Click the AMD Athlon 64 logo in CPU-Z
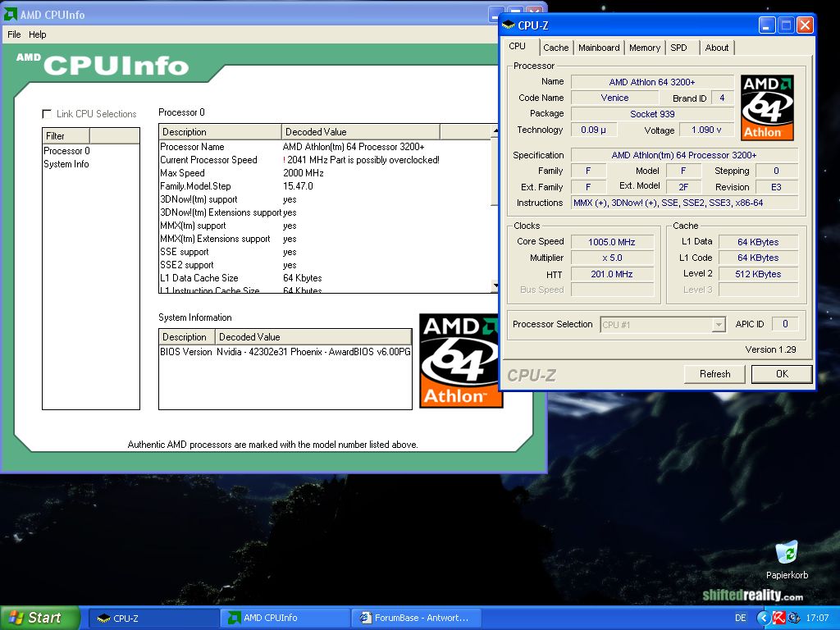 [767, 107]
